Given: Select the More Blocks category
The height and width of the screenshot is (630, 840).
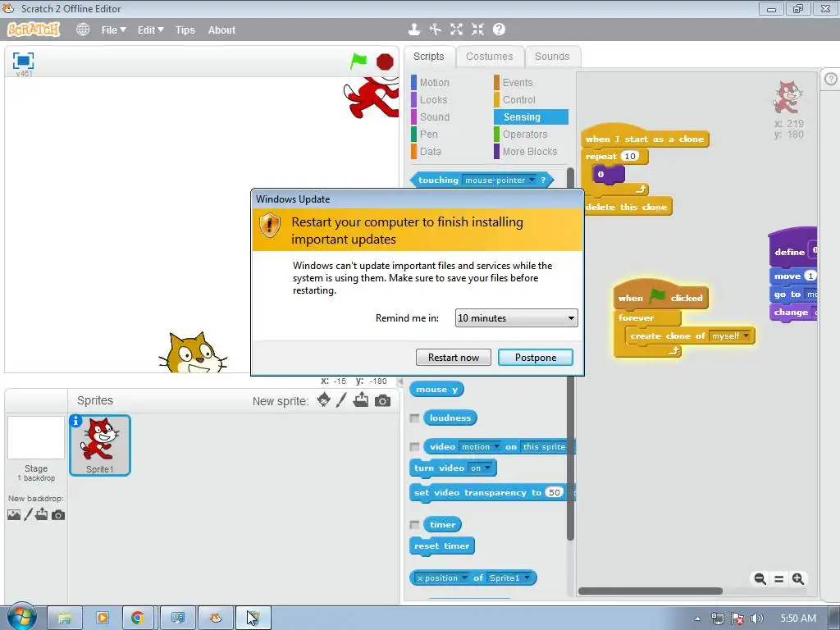Looking at the screenshot, I should [529, 151].
